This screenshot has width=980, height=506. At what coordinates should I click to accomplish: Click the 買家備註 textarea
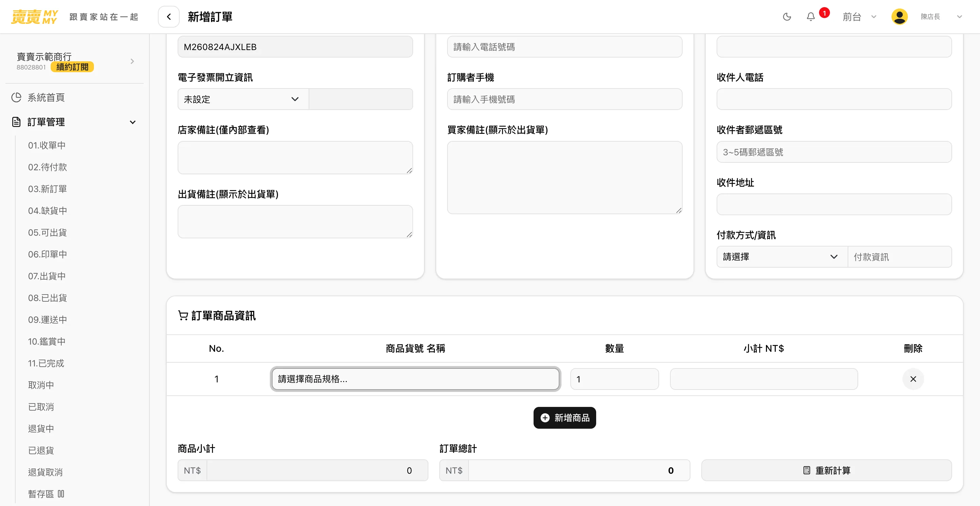(x=565, y=177)
